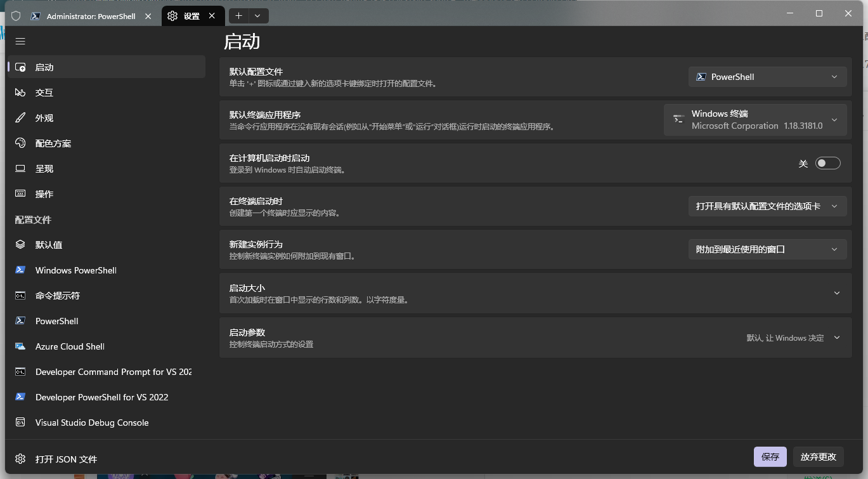Click the Windows PowerShell profile icon
Image resolution: width=868 pixels, height=479 pixels.
tap(20, 270)
